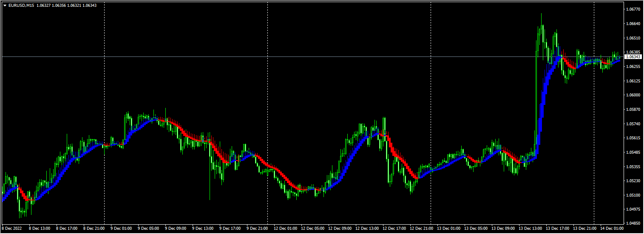
Task: Click the 8 Dec 2022 date label
Action: point(12,228)
